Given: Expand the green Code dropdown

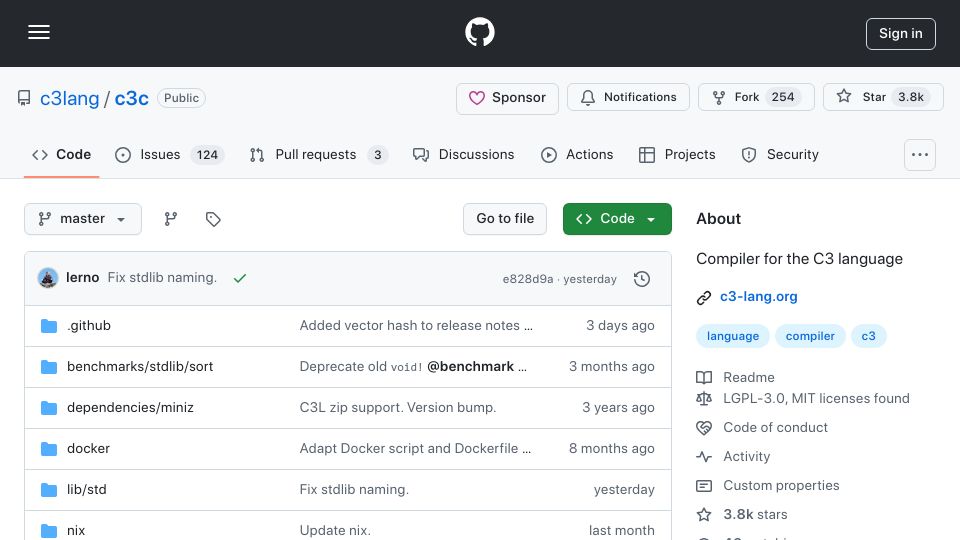Looking at the screenshot, I should coord(617,219).
